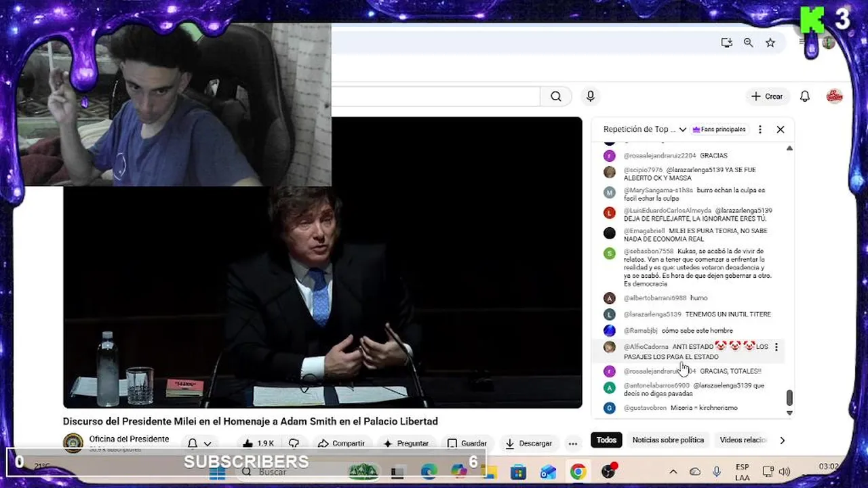Open the OBS-style app with red badge in taskbar
This screenshot has width=868, height=488.
(609, 471)
